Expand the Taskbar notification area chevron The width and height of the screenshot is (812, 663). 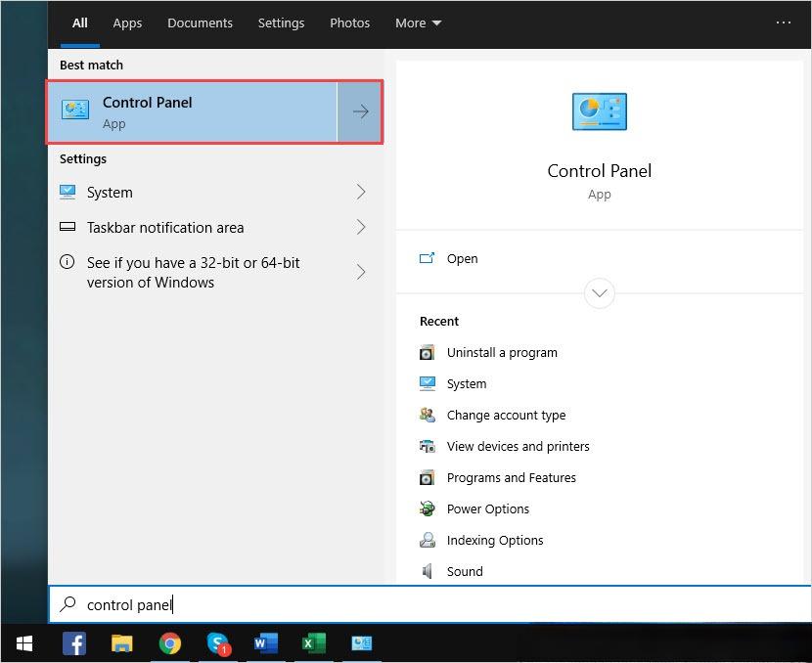click(x=361, y=227)
